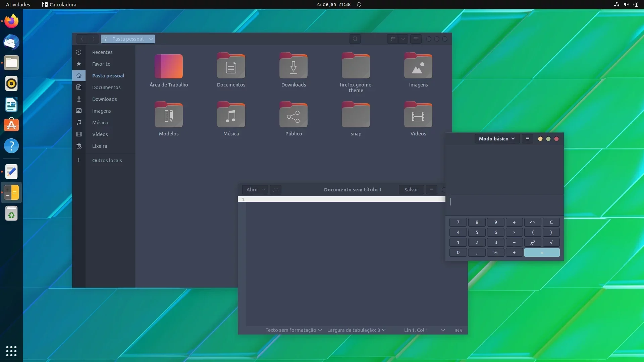Click the undo button in calculator
The height and width of the screenshot is (362, 644).
pyautogui.click(x=532, y=222)
